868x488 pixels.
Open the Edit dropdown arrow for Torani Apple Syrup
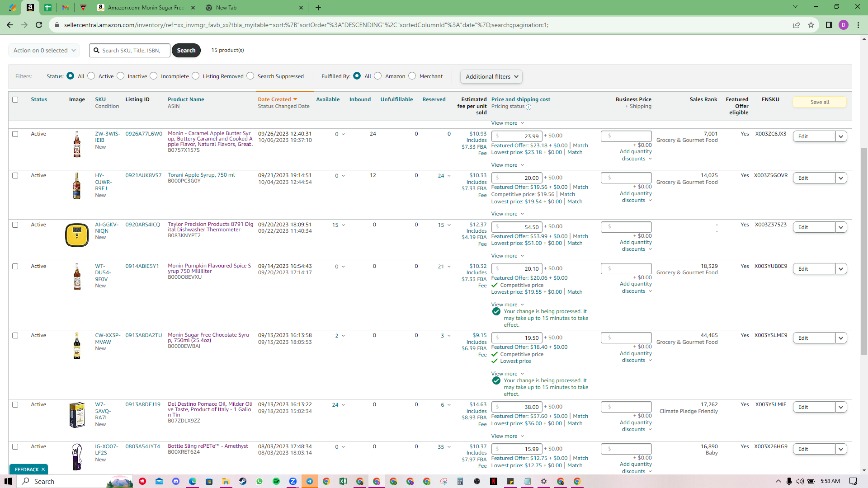coord(841,178)
